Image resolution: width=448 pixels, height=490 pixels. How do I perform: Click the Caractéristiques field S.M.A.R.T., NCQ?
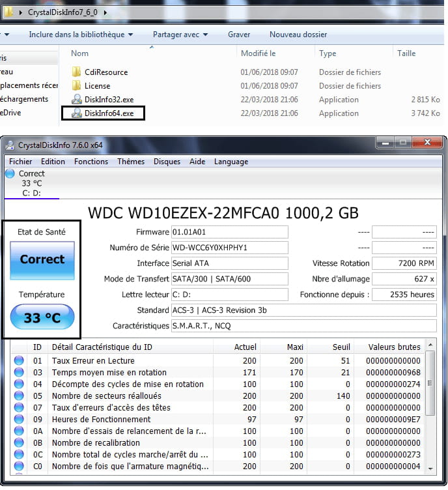coord(303,326)
